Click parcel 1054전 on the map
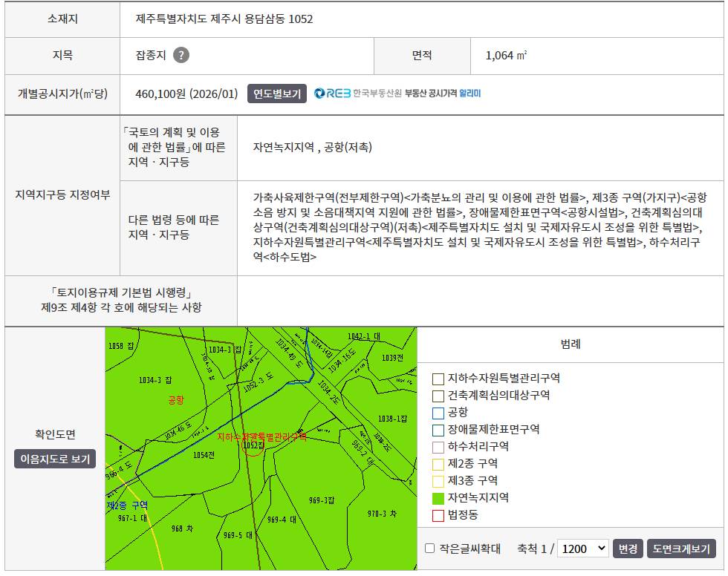Screen dimensions: 728x576 pyautogui.click(x=204, y=455)
